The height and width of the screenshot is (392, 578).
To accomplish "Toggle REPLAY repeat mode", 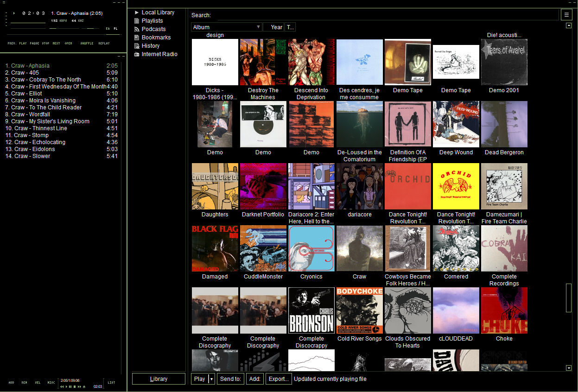I will 104,44.
